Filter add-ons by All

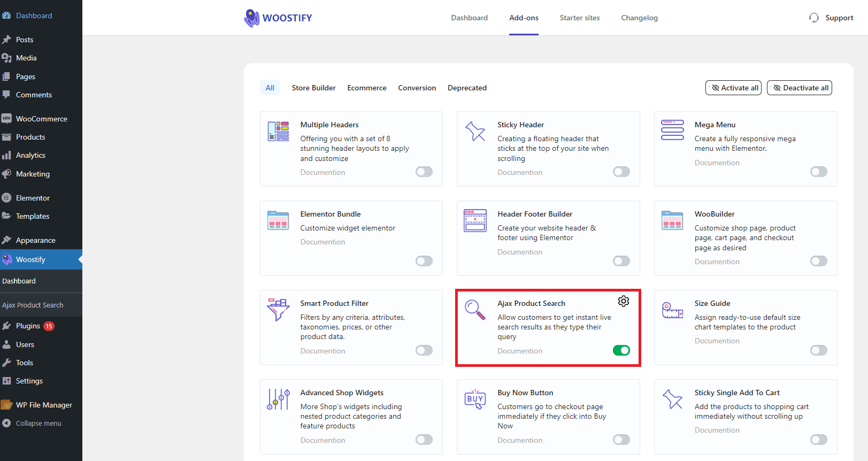point(270,88)
